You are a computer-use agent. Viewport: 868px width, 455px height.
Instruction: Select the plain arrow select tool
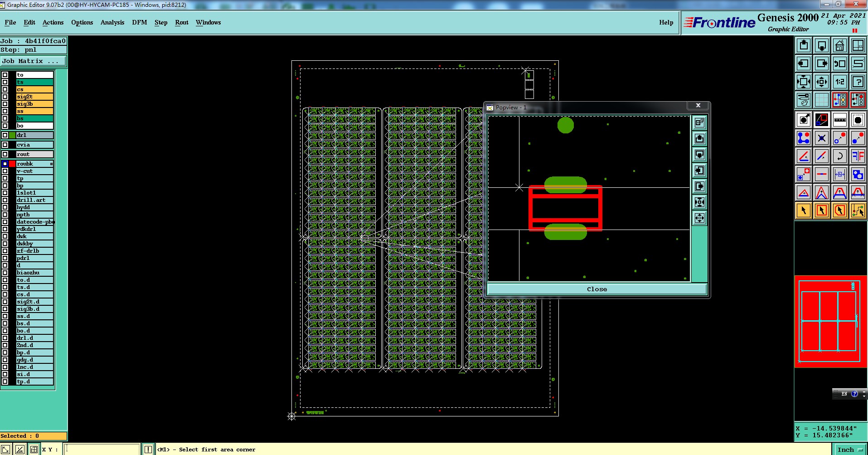804,210
